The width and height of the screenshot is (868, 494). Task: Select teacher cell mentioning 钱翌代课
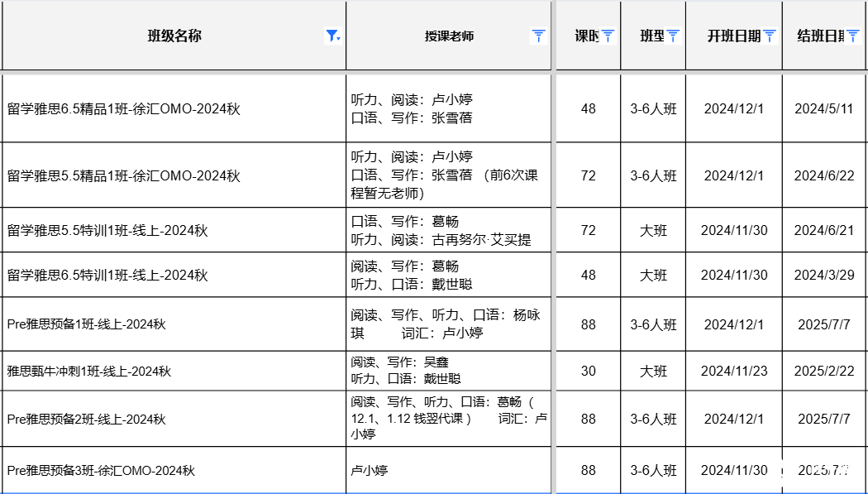pos(449,419)
